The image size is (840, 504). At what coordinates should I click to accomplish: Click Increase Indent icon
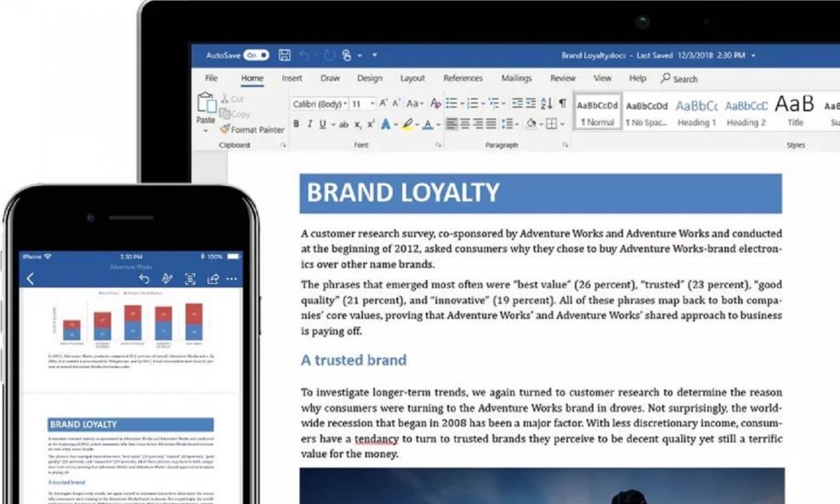[531, 103]
